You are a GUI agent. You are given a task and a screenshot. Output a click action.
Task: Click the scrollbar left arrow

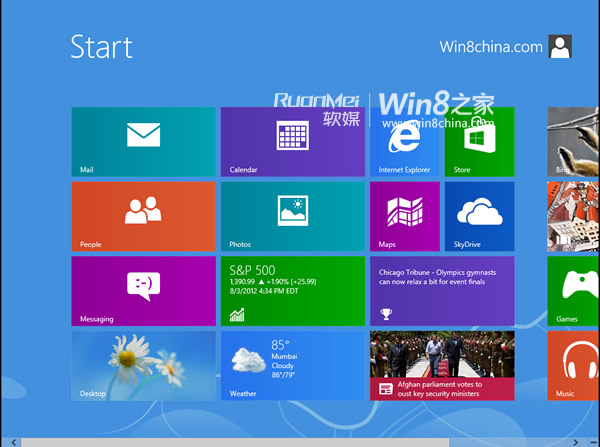13,442
